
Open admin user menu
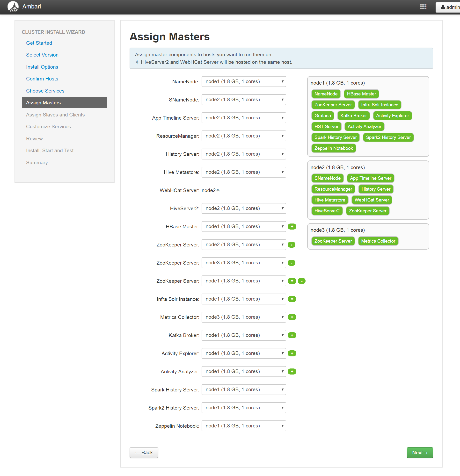pos(448,7)
